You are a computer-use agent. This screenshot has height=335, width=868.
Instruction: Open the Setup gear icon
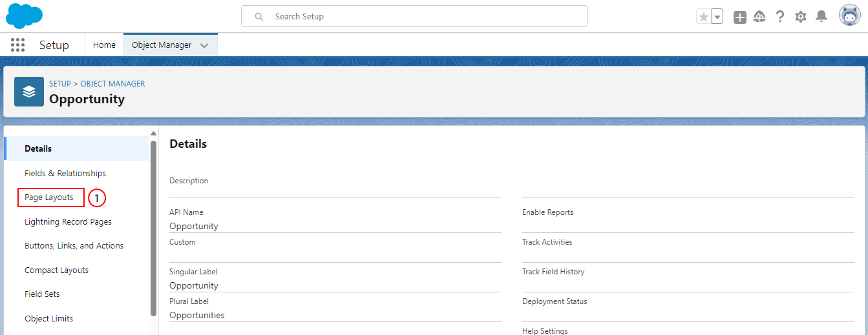click(801, 17)
